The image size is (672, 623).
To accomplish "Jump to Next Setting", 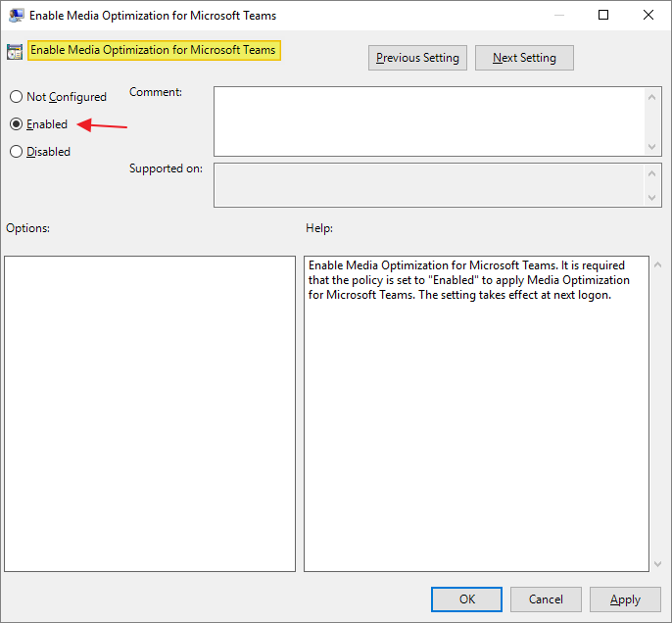I will (524, 58).
